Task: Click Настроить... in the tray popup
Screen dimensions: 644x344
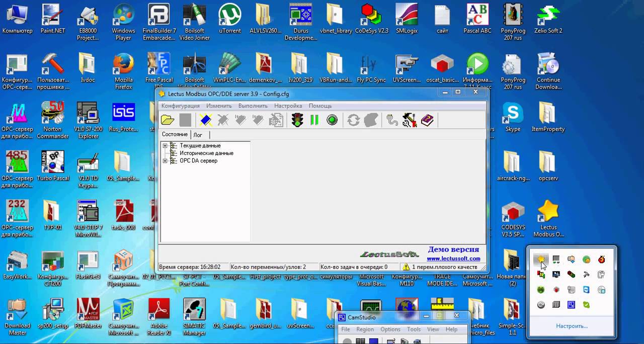Action: point(572,326)
